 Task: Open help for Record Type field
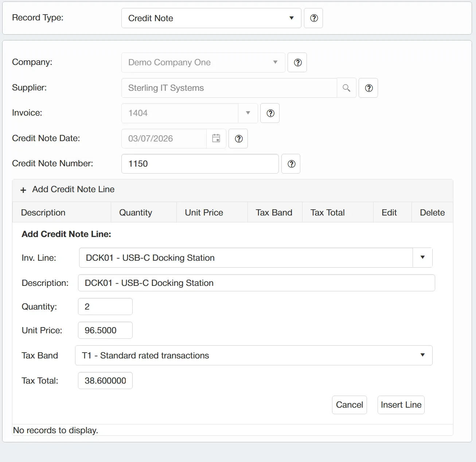[x=314, y=18]
